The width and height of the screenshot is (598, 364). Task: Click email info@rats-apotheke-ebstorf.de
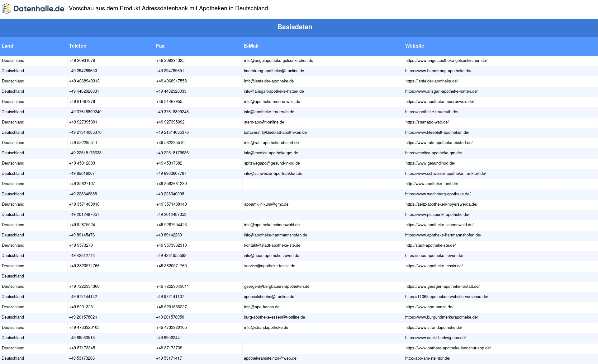point(272,143)
